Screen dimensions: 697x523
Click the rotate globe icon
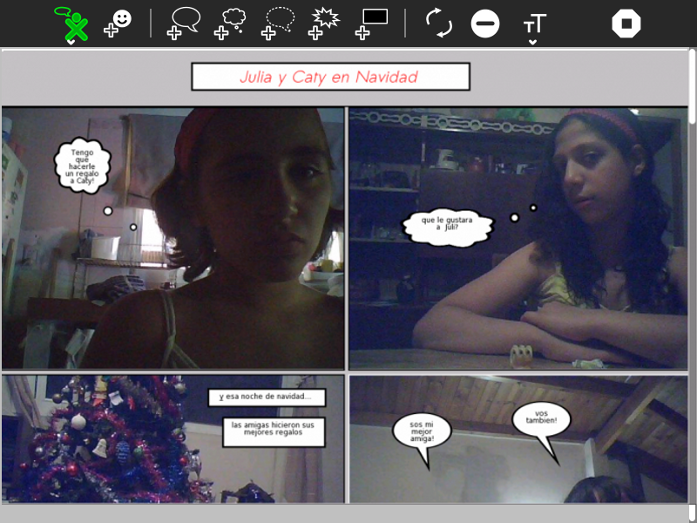point(438,23)
